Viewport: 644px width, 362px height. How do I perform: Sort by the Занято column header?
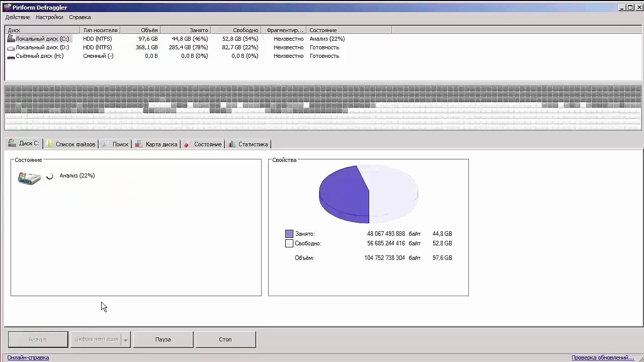click(x=185, y=30)
